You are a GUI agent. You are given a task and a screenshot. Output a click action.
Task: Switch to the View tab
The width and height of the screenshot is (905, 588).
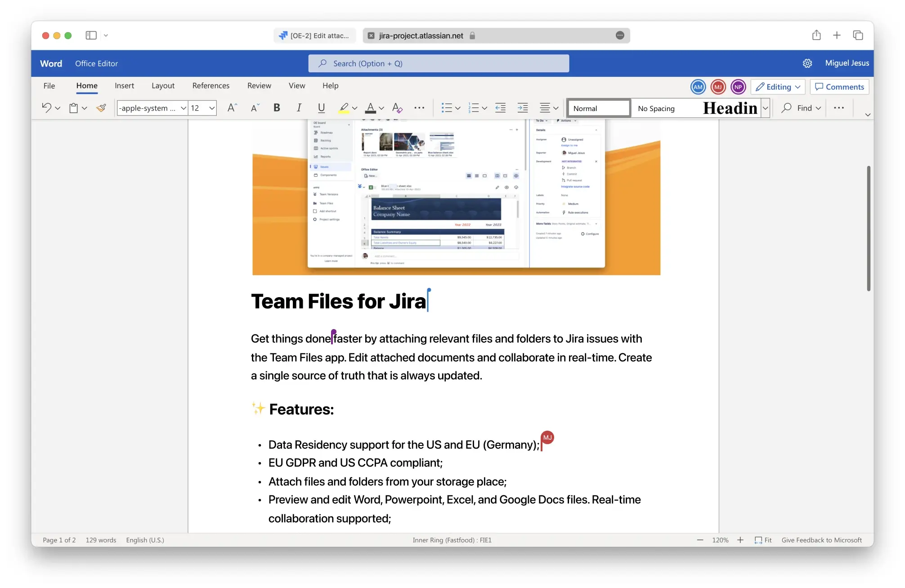(297, 85)
